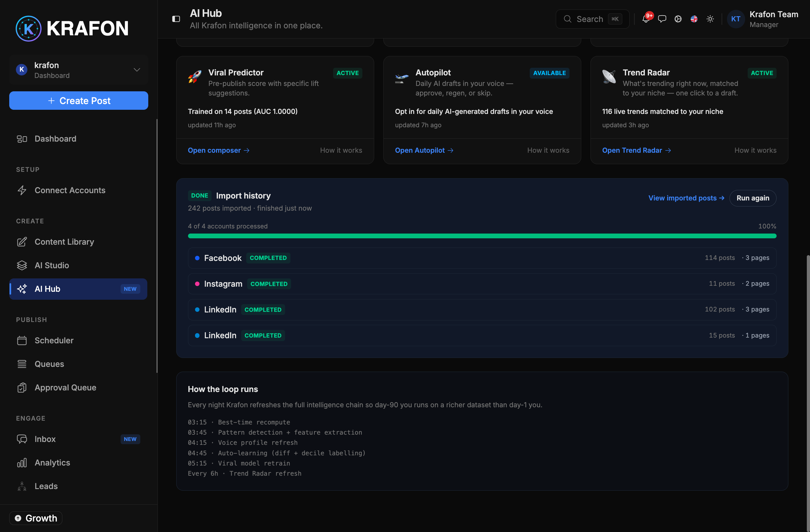Click the Inbox chat bubble icon

click(x=22, y=439)
